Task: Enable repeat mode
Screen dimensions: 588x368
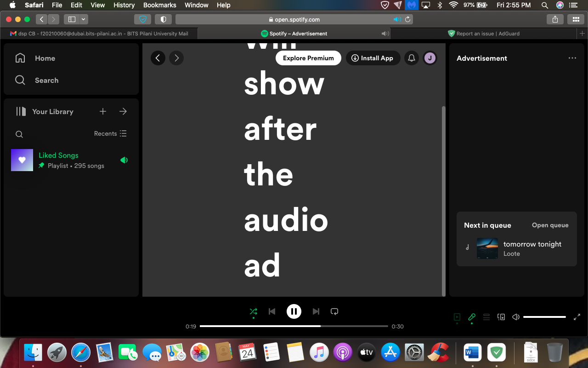Action: 334,311
